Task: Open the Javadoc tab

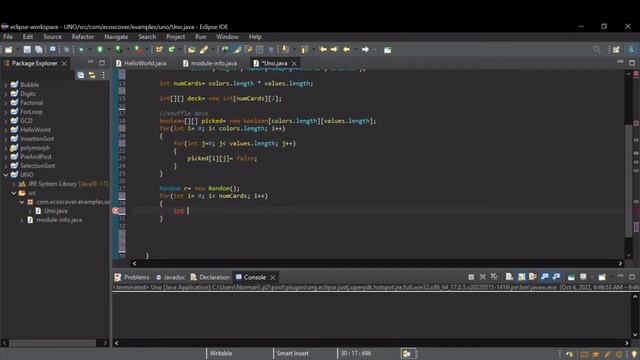Action: point(171,277)
